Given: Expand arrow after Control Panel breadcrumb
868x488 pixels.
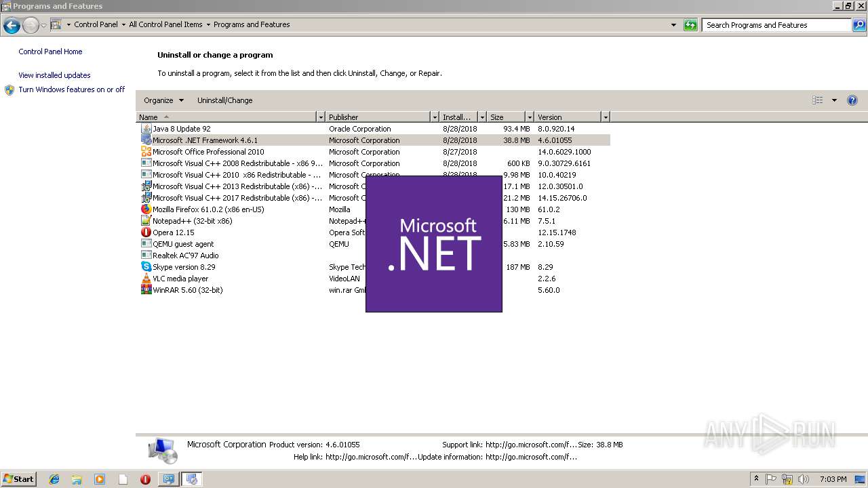Looking at the screenshot, I should coord(123,24).
